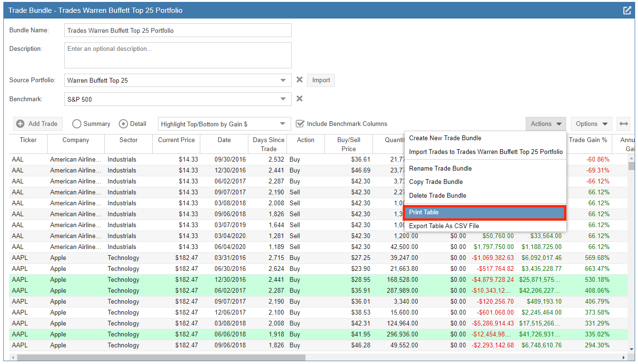
Task: Select the AAL row dated 09/30/2016
Action: tap(318, 159)
